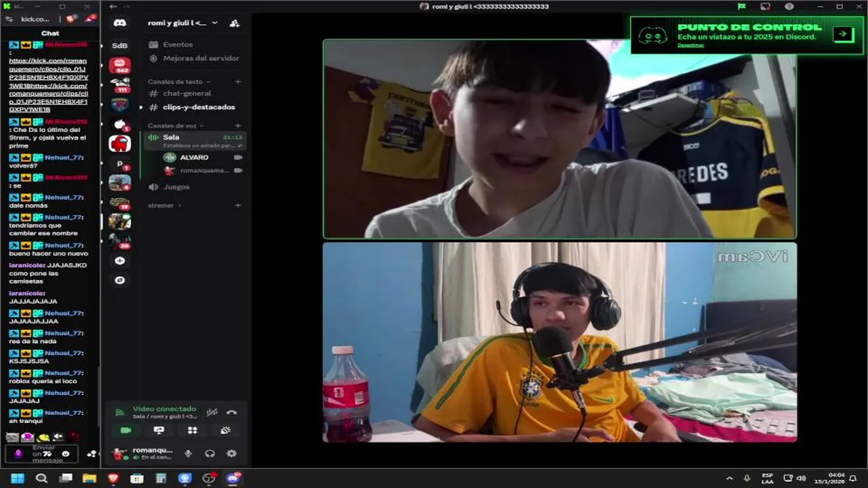Viewport: 868px width, 488px height.
Task: Open Microsoft Store from taskbar
Action: (137, 479)
